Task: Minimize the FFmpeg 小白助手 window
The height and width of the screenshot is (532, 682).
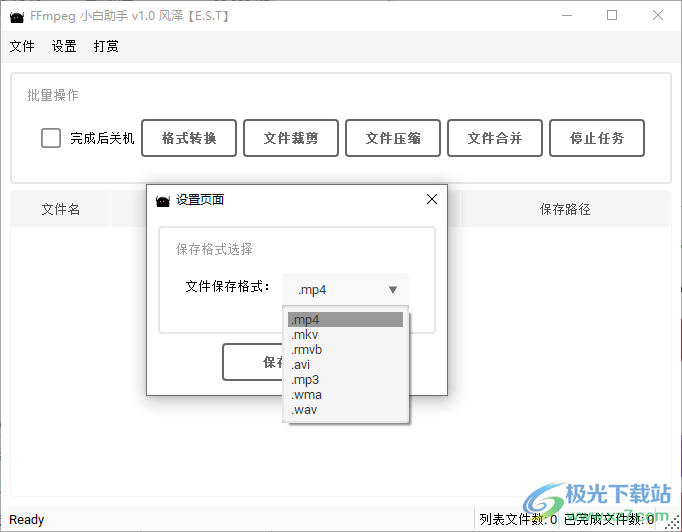Action: click(567, 16)
